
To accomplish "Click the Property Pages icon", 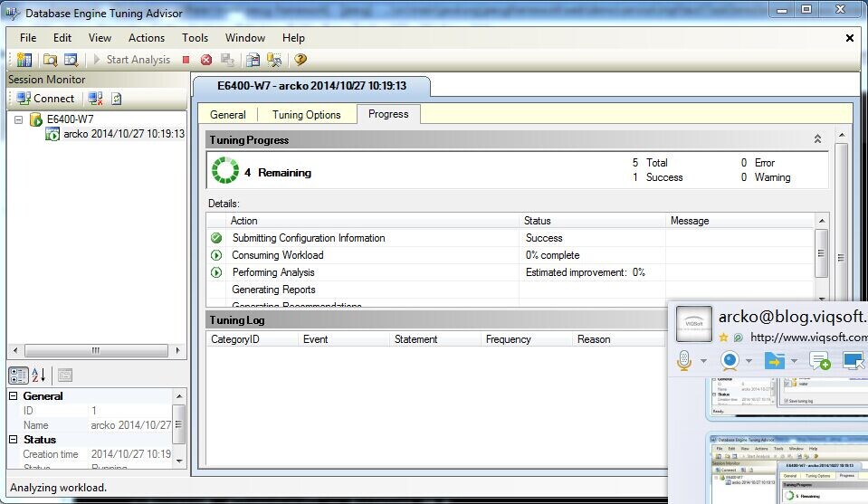I will [x=65, y=376].
